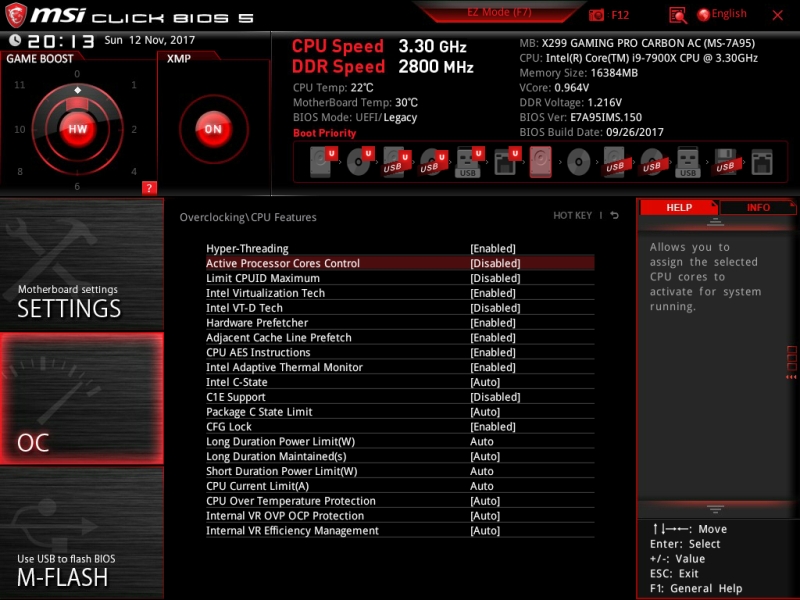The width and height of the screenshot is (800, 600).
Task: Select the Internal VR Efficiency Management row
Action: tap(400, 530)
